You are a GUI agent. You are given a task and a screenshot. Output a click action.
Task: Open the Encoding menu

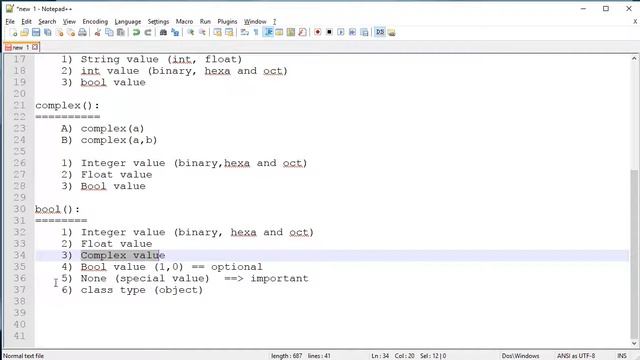95,21
